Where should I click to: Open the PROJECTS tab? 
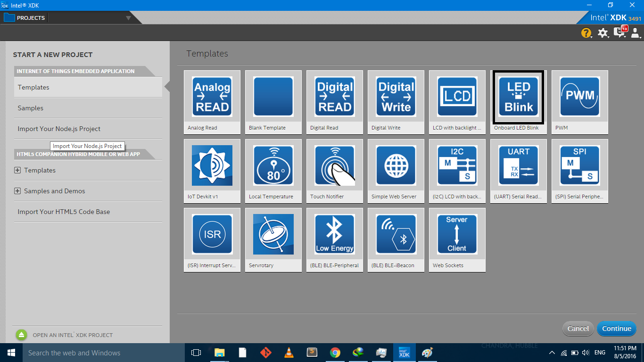tap(25, 18)
